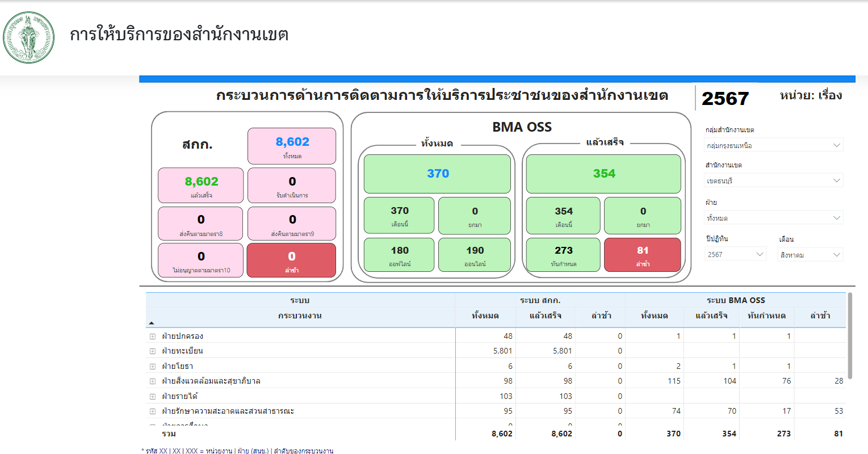Image resolution: width=868 pixels, height=454 pixels.
Task: Open the เดือน dropdown showing สิงหาคม
Action: [x=810, y=255]
